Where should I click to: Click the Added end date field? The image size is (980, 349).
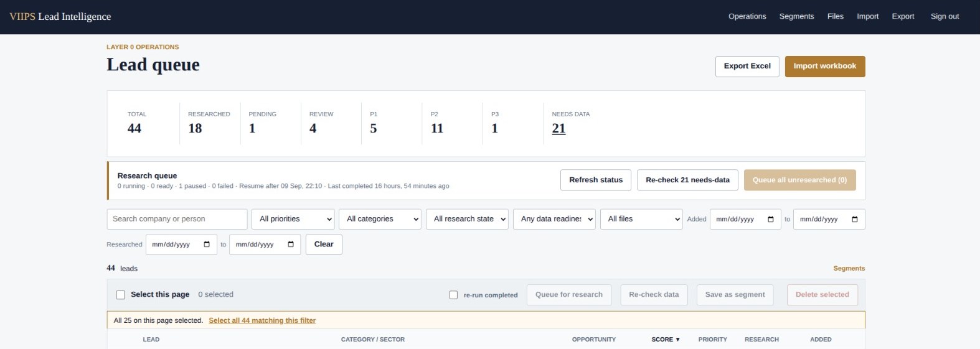click(829, 219)
